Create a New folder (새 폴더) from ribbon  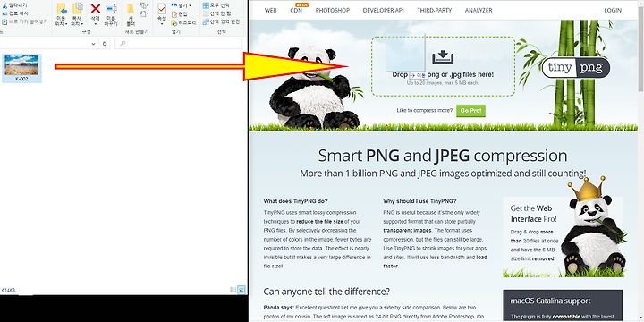[x=131, y=14]
